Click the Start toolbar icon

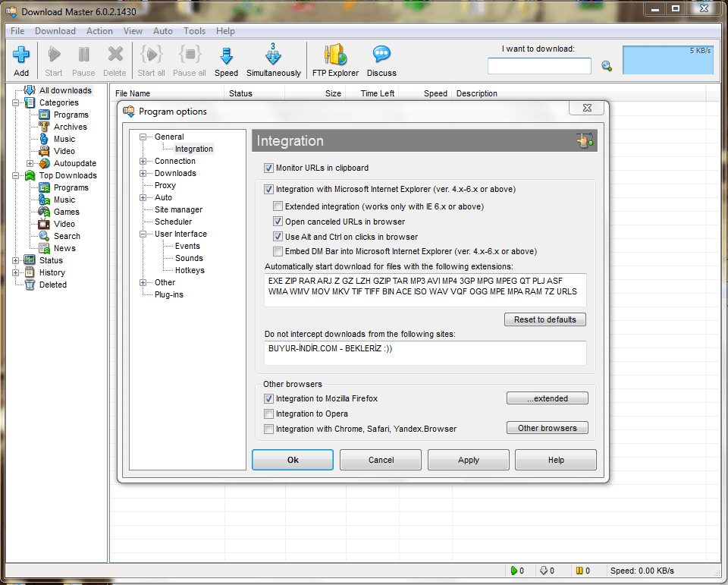tap(54, 55)
